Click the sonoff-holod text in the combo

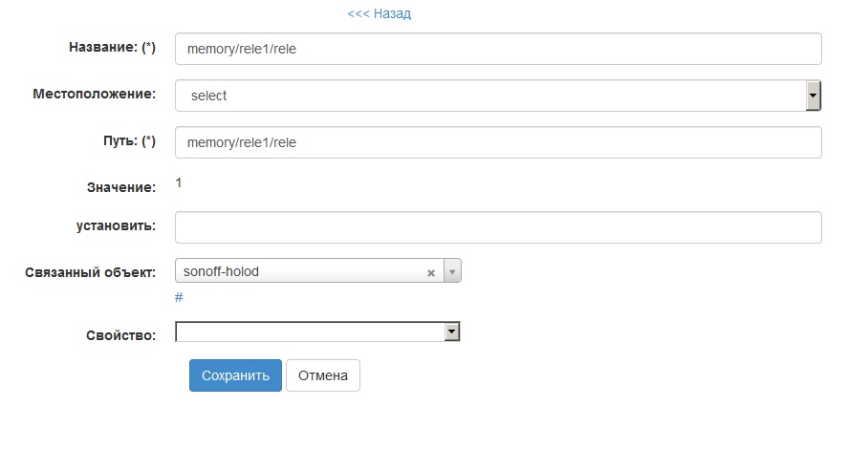tap(222, 271)
